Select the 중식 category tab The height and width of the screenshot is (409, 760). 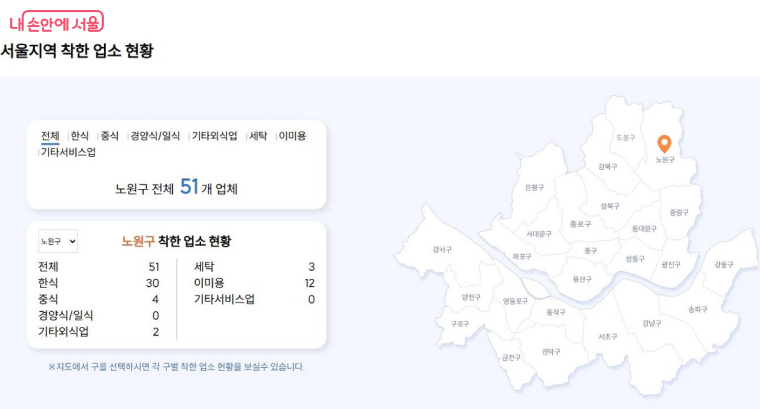[x=109, y=136]
